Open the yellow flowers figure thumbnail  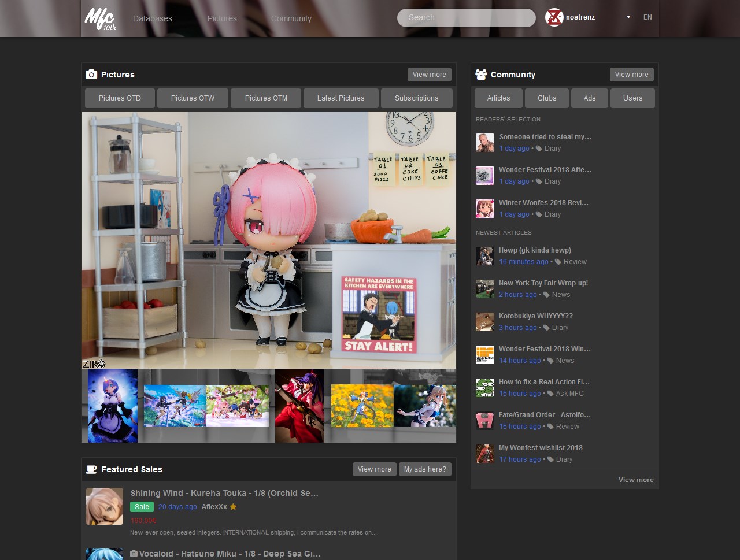pos(362,406)
